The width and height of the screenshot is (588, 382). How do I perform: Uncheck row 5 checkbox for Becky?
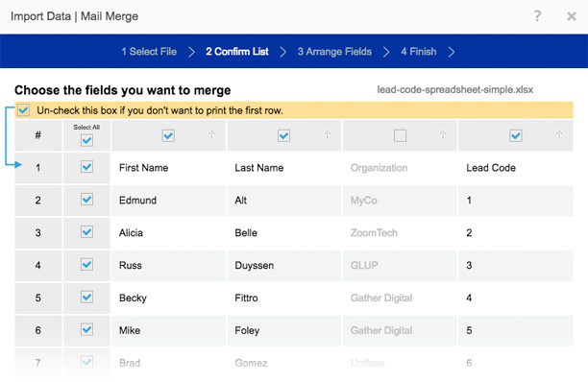(x=86, y=297)
